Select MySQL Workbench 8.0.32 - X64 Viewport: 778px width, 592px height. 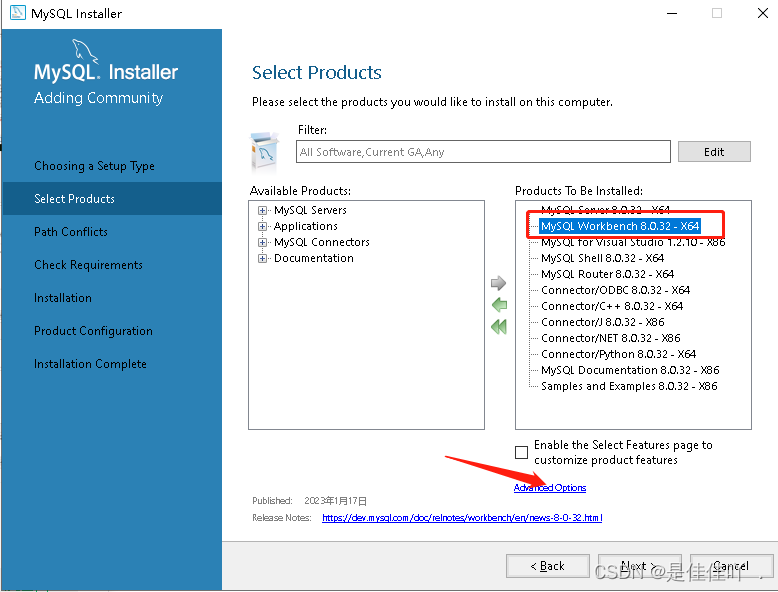[620, 226]
